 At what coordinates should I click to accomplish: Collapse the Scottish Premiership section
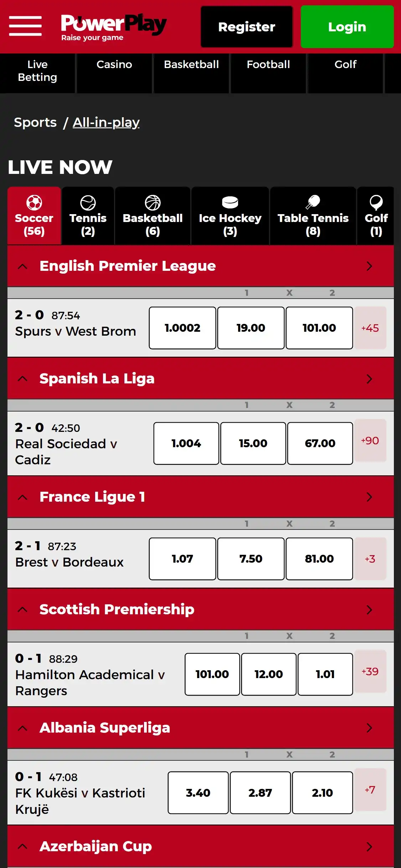(x=22, y=610)
